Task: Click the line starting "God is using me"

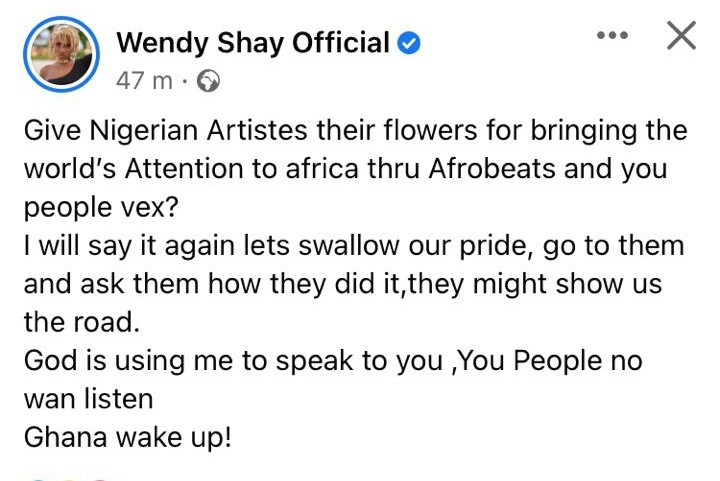Action: [333, 361]
